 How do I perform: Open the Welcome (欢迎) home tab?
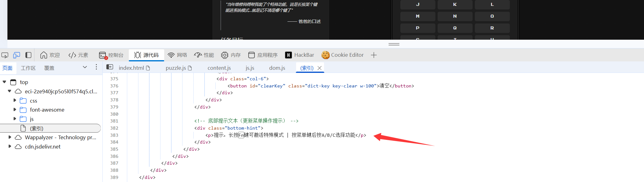(50, 55)
